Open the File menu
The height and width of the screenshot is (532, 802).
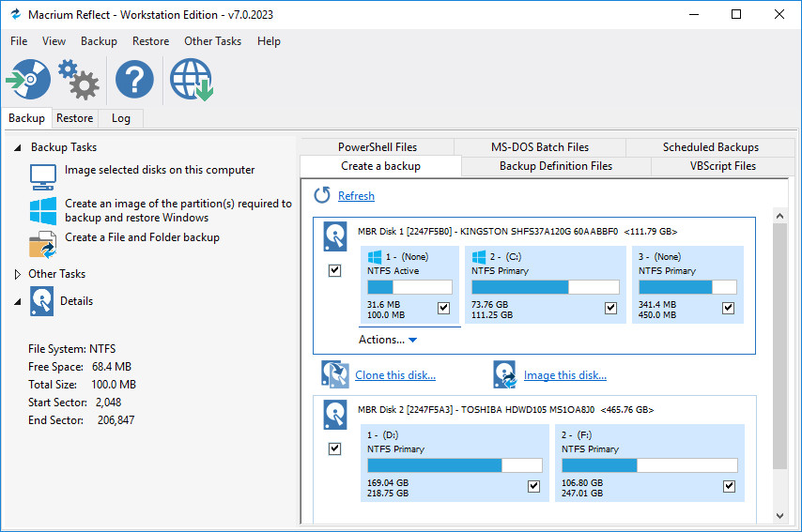tap(19, 41)
